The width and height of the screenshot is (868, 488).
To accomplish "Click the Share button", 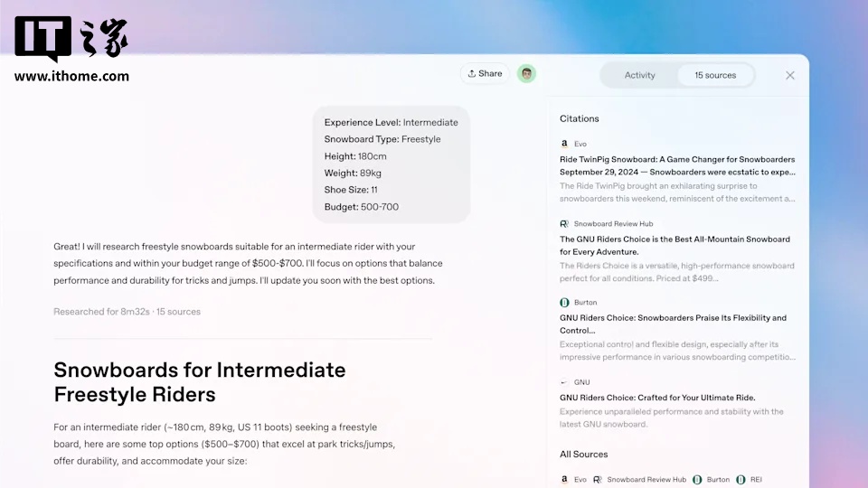I will point(485,73).
